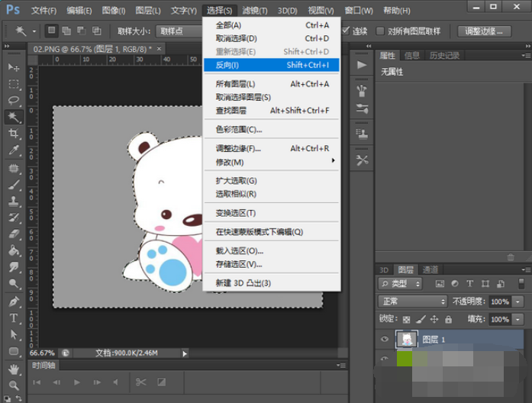Select the Path Selection tool

click(x=14, y=335)
